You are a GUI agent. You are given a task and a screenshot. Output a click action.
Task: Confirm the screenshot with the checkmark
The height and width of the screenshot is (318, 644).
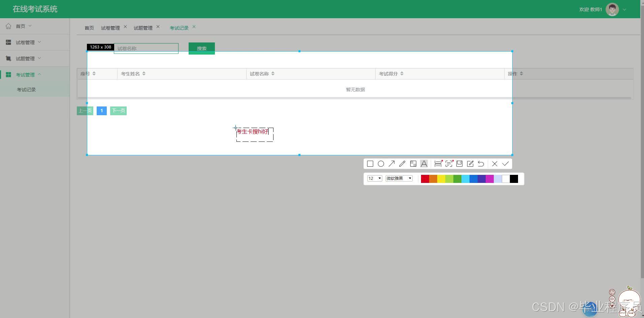(505, 164)
